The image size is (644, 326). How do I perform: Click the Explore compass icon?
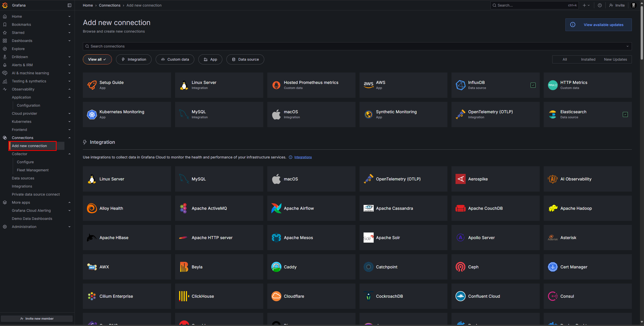point(5,49)
